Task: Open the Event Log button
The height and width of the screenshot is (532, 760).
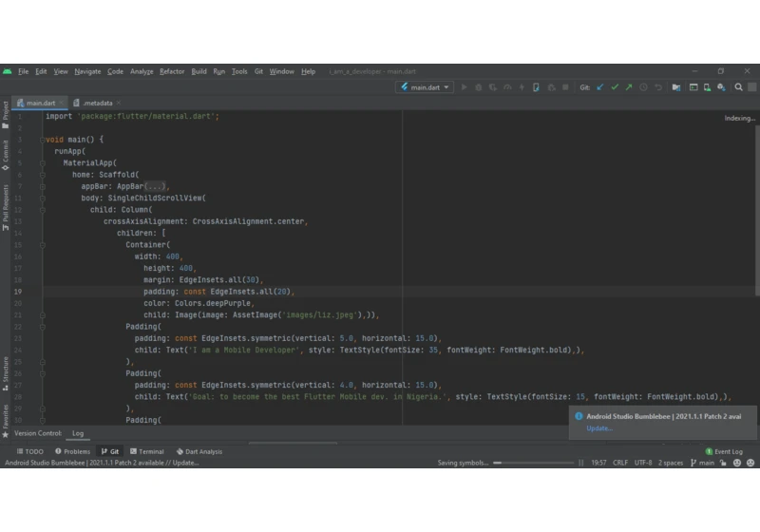Action: pos(724,451)
